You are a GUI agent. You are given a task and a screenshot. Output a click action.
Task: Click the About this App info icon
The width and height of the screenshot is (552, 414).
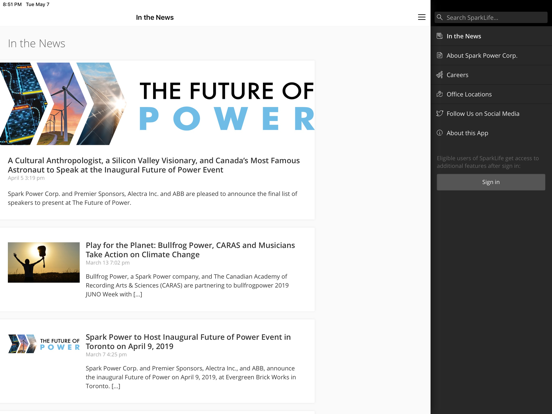click(439, 133)
